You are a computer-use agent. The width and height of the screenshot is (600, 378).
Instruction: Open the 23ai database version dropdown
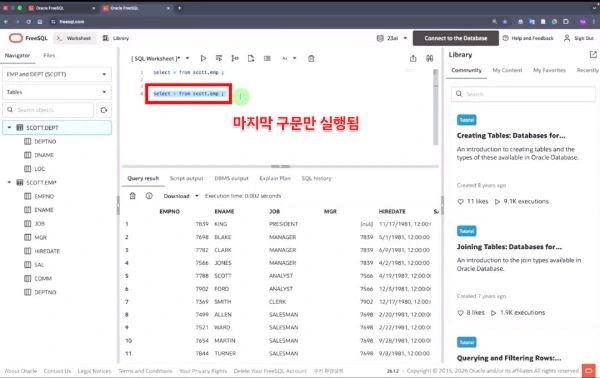coord(392,38)
